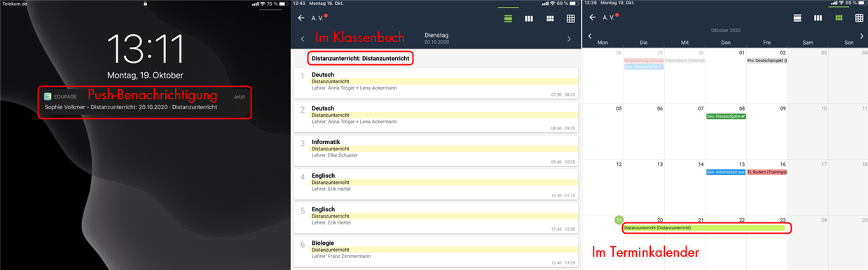Tap back arrow in the calendar screen
The height and width of the screenshot is (270, 868).
[592, 17]
